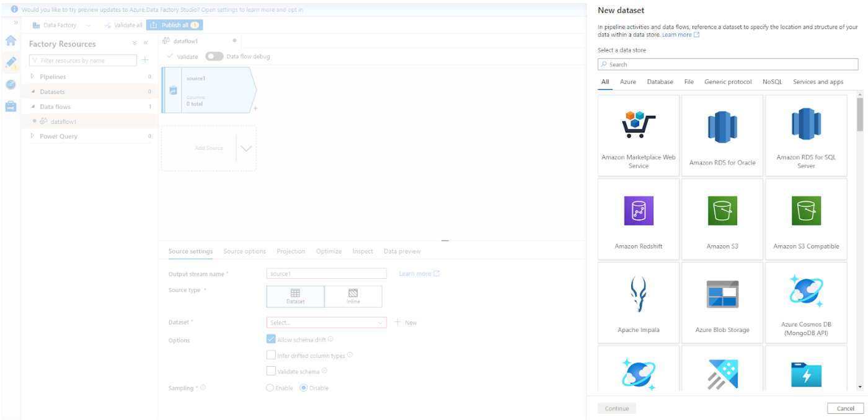Click the plus sign after source1 node
This screenshot has height=420, width=868.
[x=255, y=108]
